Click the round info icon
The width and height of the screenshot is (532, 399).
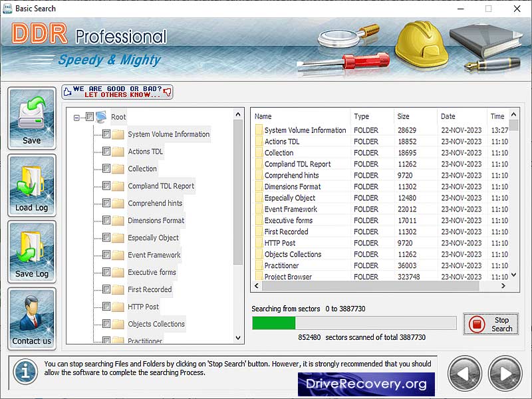point(25,372)
